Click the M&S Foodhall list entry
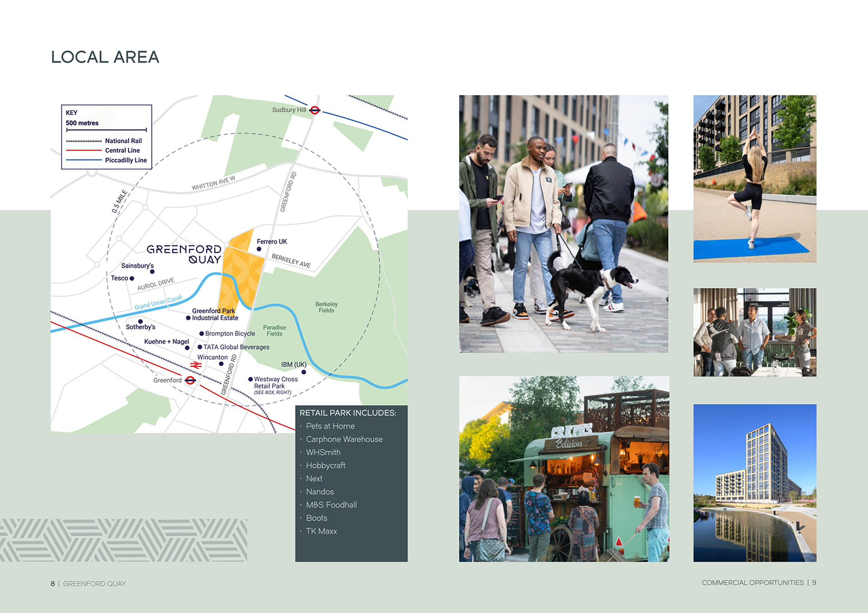The width and height of the screenshot is (868, 613). (331, 505)
